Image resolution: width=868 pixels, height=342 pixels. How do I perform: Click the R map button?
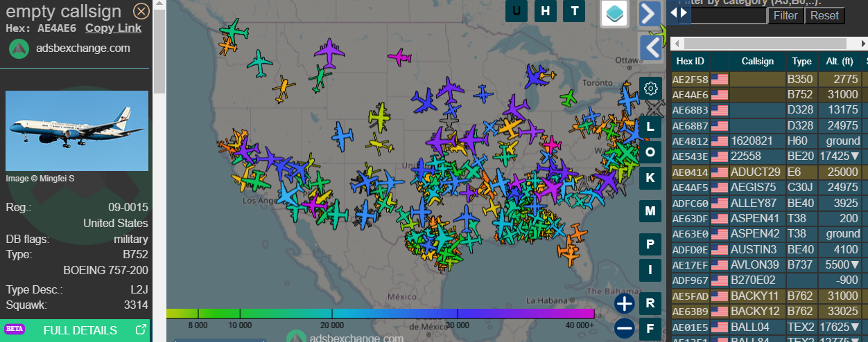[650, 303]
